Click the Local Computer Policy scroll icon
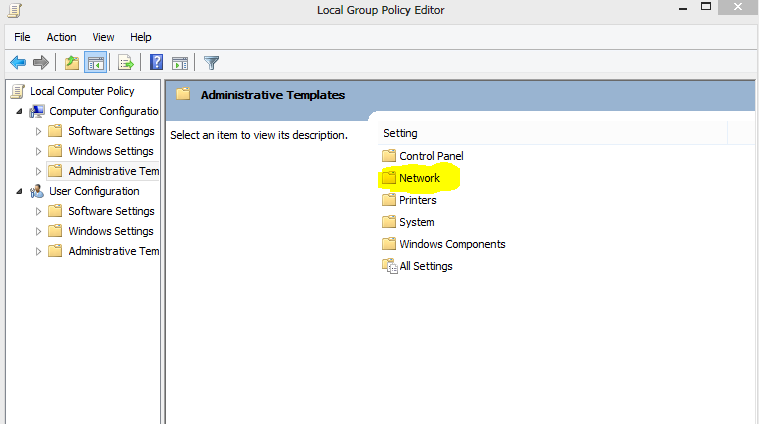Viewport: 759px width, 424px height. point(17,91)
